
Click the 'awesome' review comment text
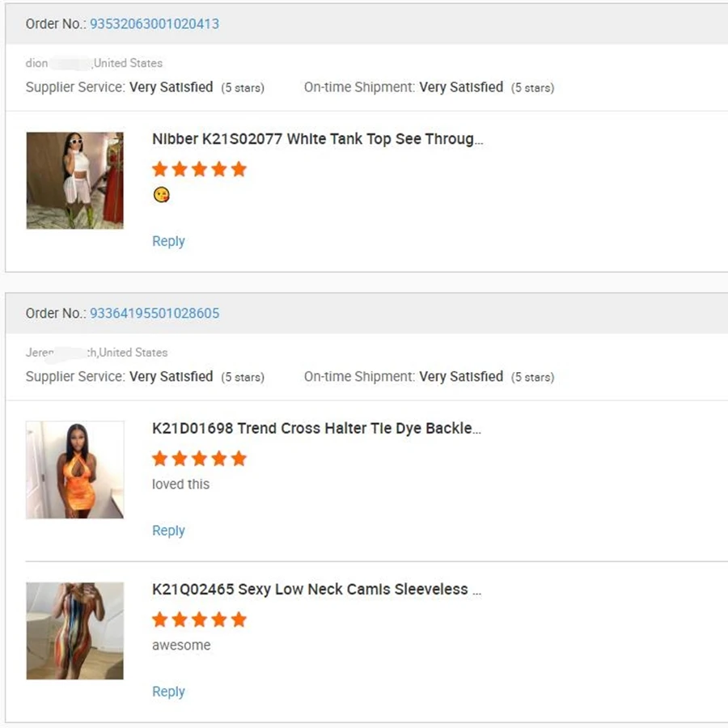tap(181, 645)
